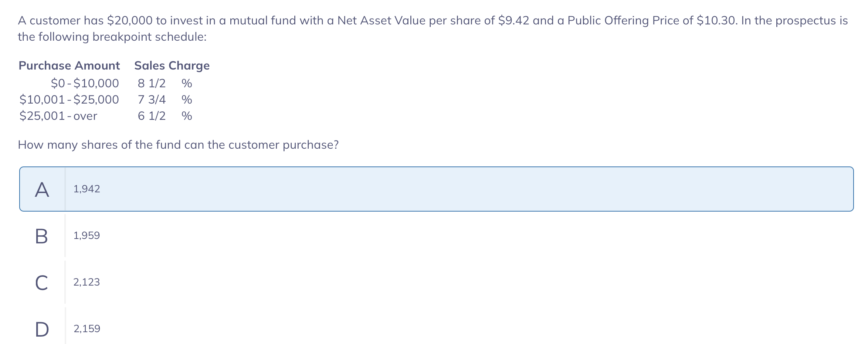868x344 pixels.
Task: Click the letter C beside 2,123
Action: 42,282
